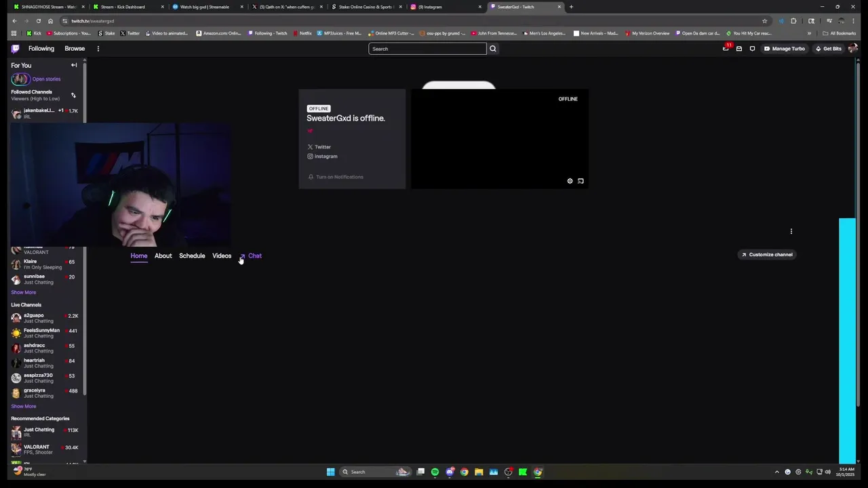868x488 pixels.
Task: Click the magnifier search button
Action: click(x=493, y=49)
